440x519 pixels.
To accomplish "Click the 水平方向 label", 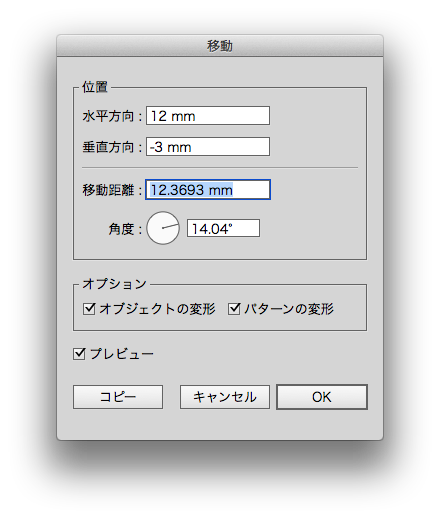I will coord(108,116).
